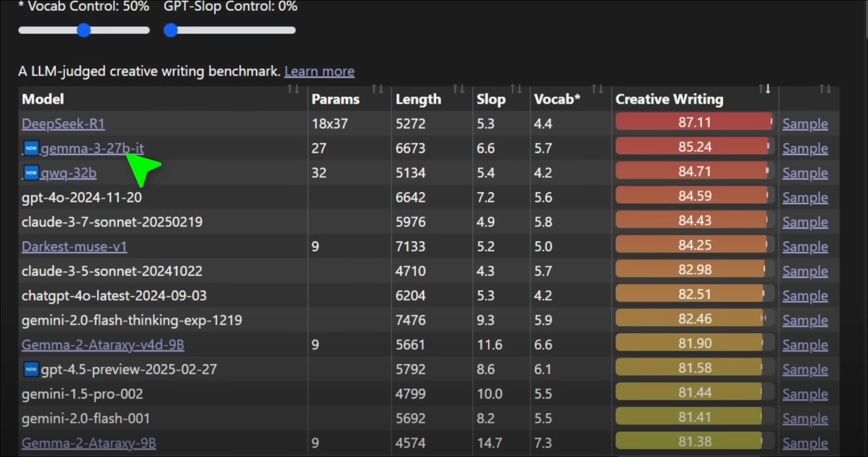Click the Vocab* column header text
The height and width of the screenshot is (457, 868).
(x=557, y=99)
